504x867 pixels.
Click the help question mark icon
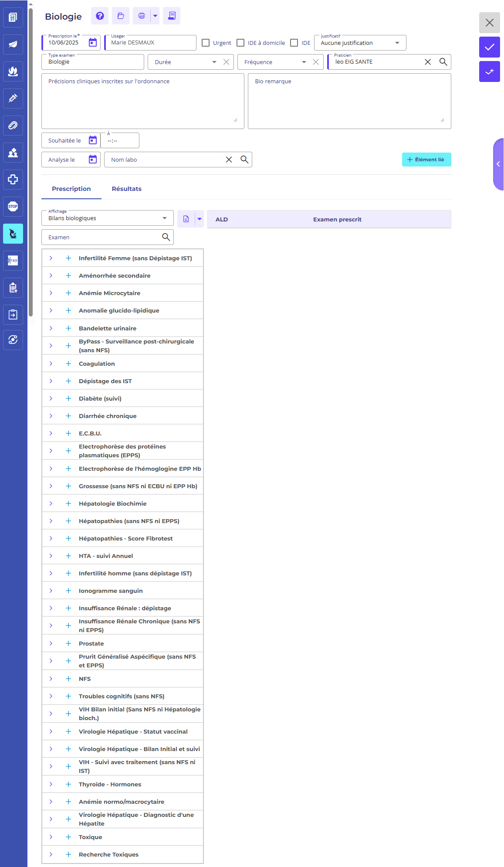click(x=100, y=16)
